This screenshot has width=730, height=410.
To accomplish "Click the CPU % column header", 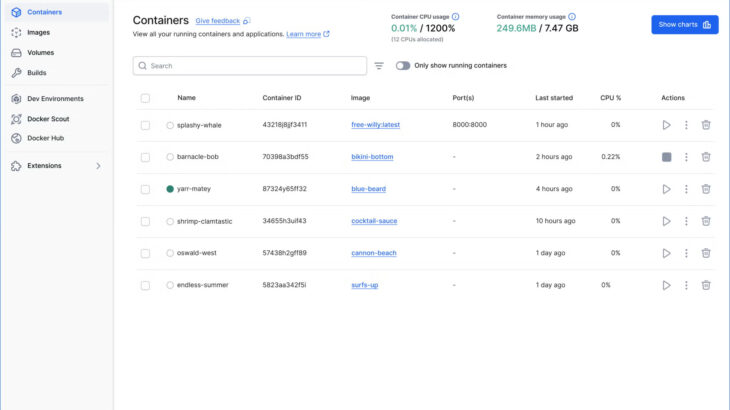I will point(610,98).
